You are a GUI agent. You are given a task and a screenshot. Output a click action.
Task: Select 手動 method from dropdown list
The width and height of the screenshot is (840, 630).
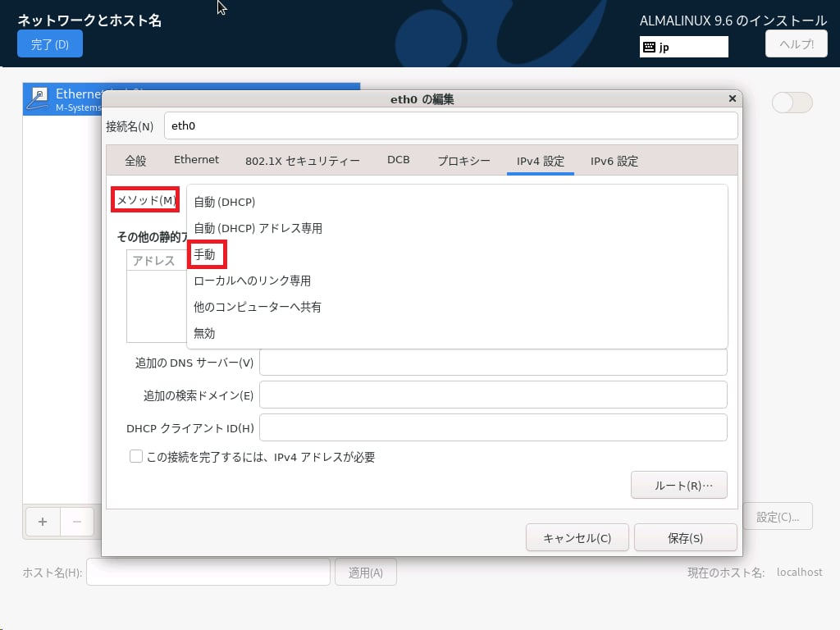tap(205, 254)
